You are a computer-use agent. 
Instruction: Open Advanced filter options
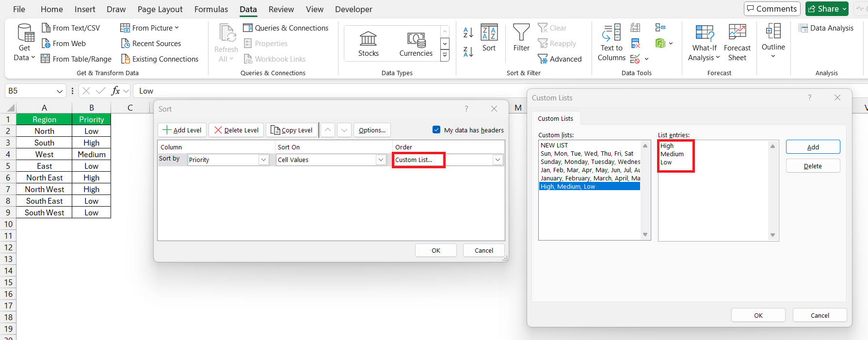[560, 59]
